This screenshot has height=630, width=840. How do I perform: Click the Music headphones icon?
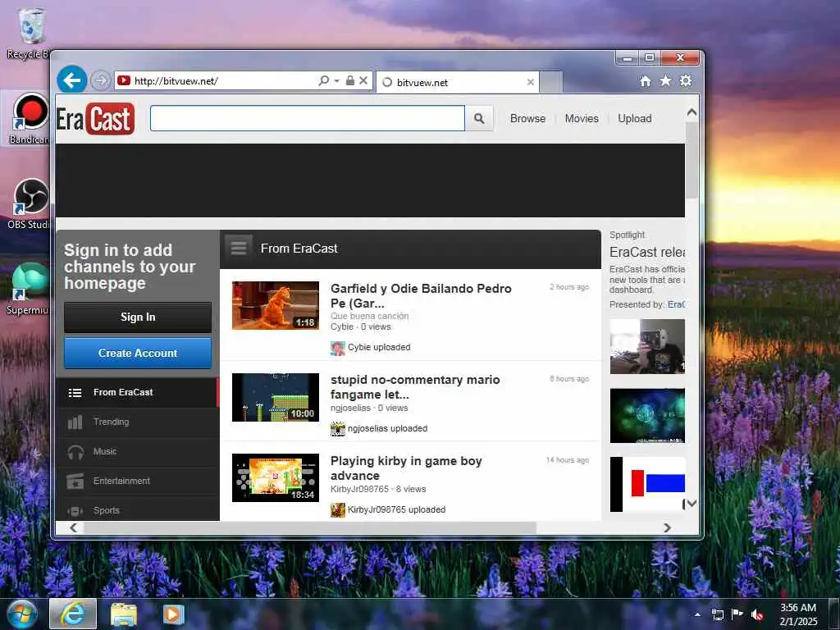pos(75,452)
